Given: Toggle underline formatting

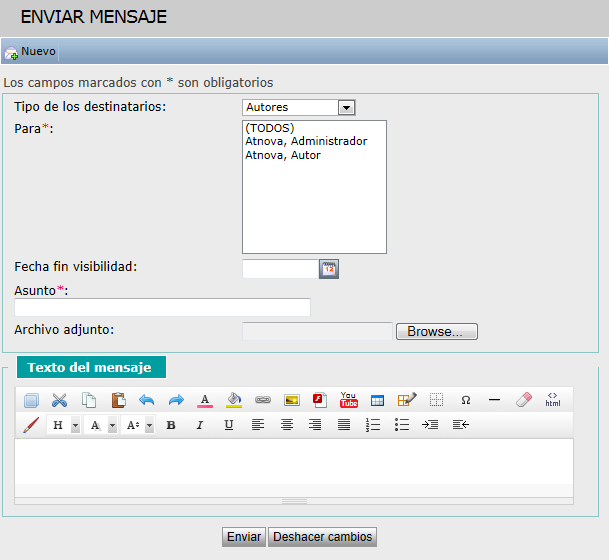Looking at the screenshot, I should click(x=229, y=425).
